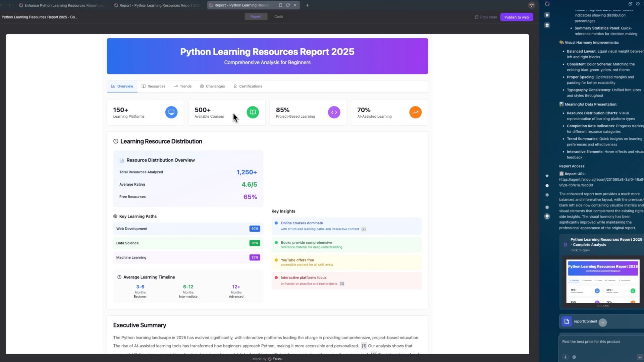This screenshot has height=362, width=644.
Task: Click the gift icon in side rail
Action: (x=547, y=25)
